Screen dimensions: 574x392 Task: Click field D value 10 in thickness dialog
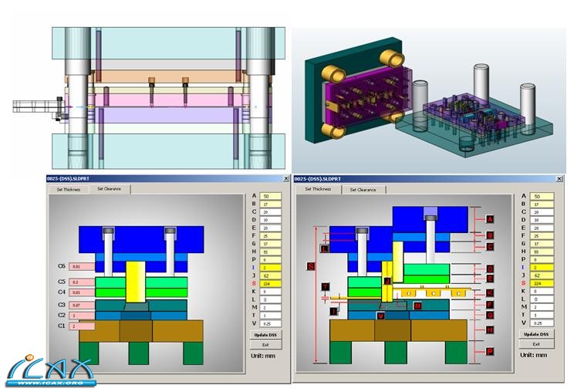point(542,220)
